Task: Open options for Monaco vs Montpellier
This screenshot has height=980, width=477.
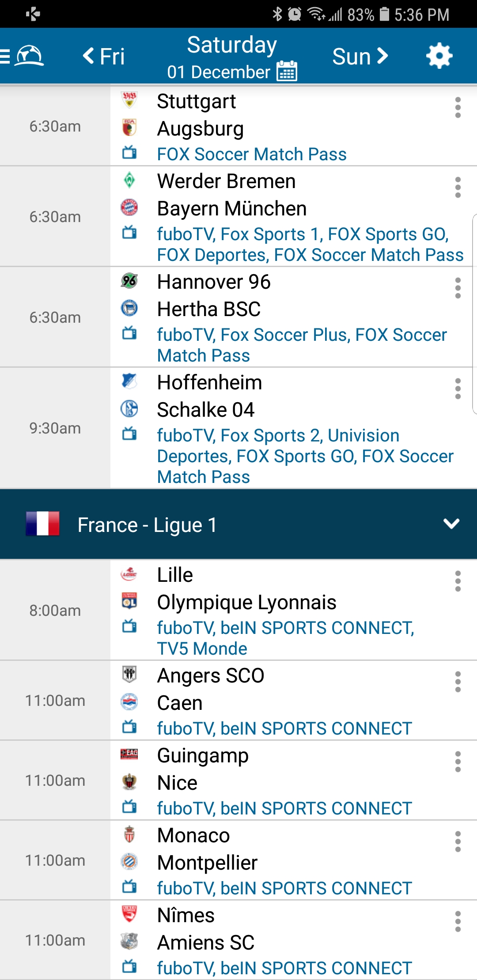Action: [x=458, y=842]
